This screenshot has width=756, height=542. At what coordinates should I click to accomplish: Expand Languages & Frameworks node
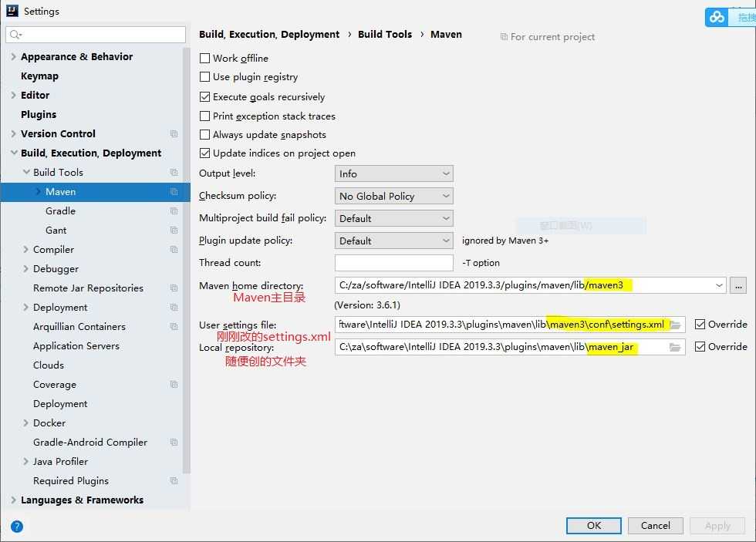pyautogui.click(x=14, y=500)
